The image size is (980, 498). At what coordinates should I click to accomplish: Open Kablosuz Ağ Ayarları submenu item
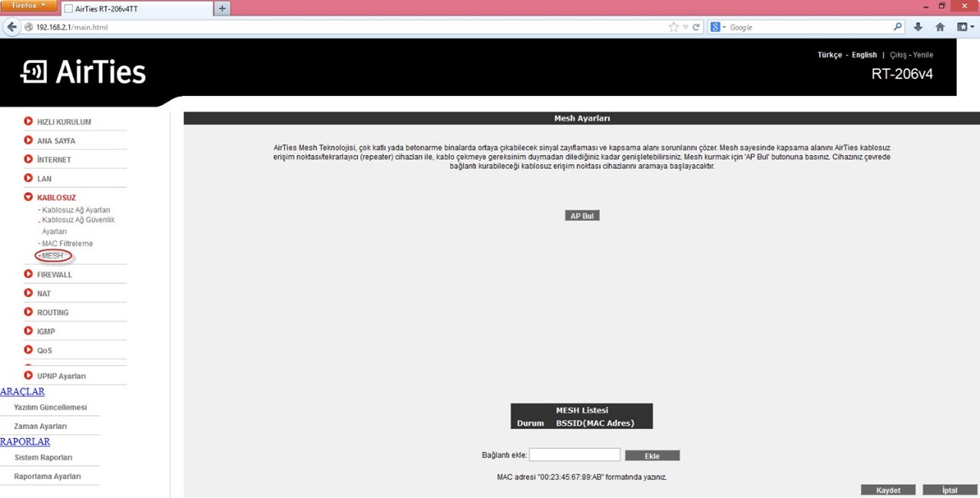click(x=76, y=210)
